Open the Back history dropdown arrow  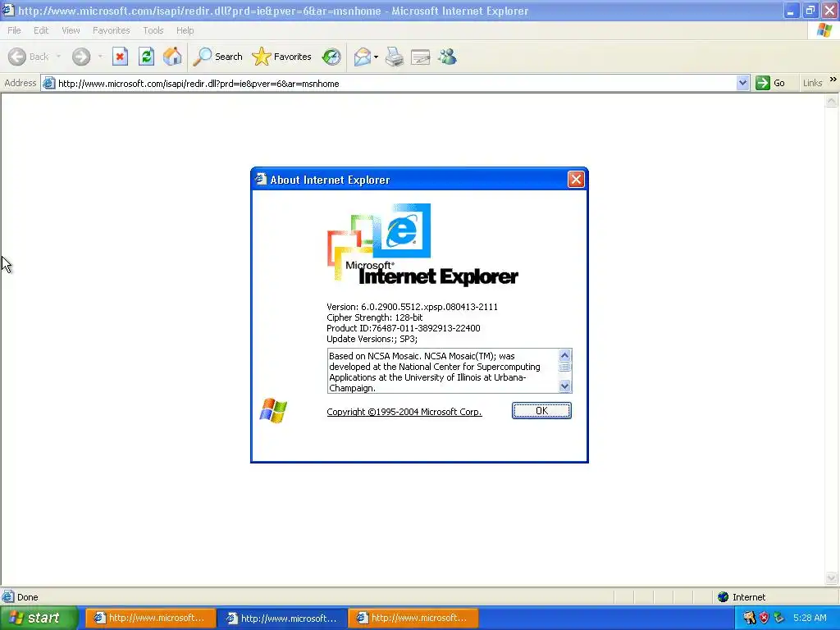[x=58, y=57]
